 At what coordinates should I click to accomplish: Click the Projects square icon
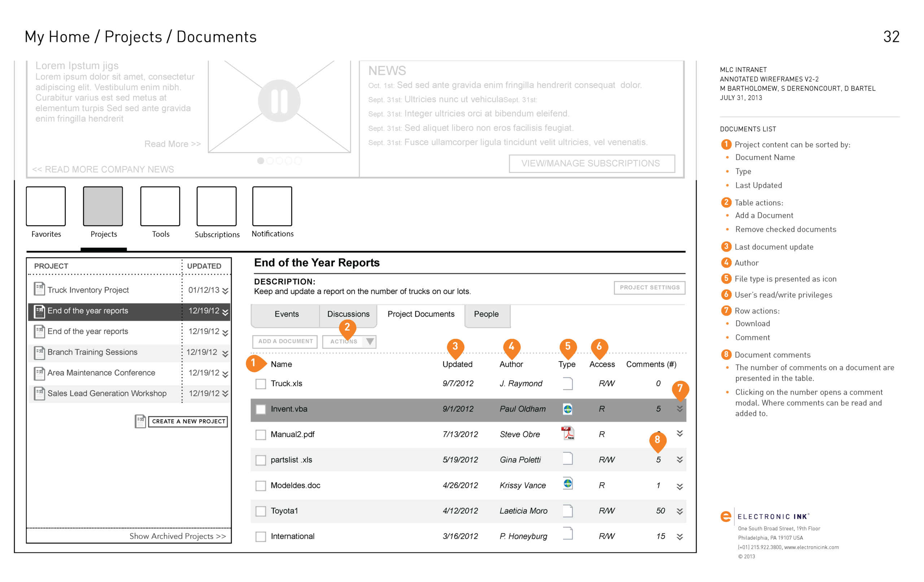[x=103, y=206]
